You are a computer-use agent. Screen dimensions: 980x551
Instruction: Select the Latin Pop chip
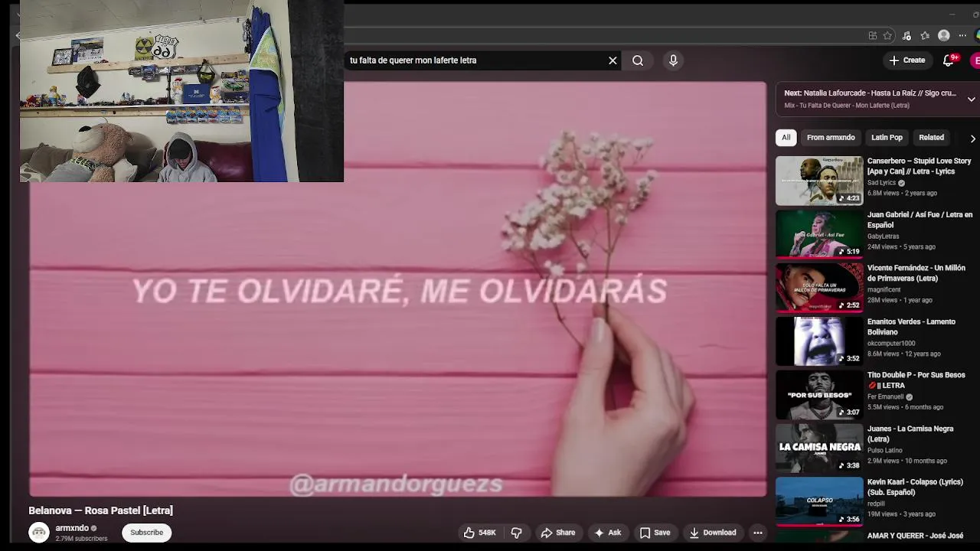coord(887,138)
